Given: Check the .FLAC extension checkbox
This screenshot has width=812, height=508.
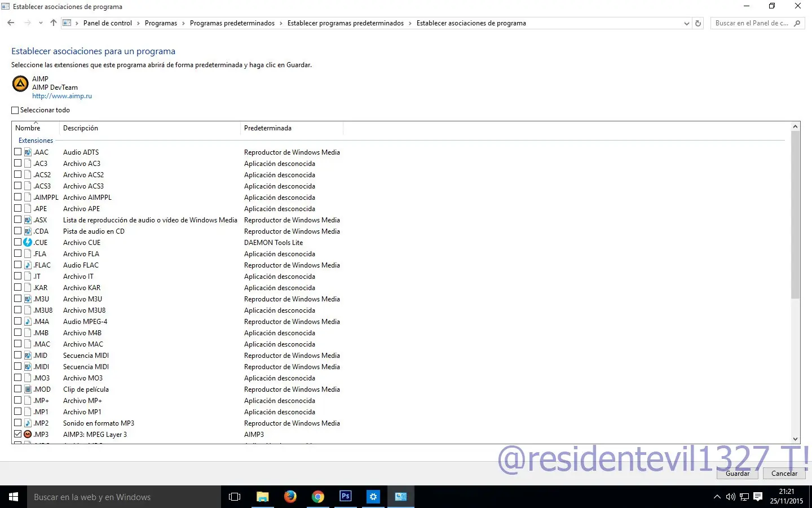Looking at the screenshot, I should [17, 265].
